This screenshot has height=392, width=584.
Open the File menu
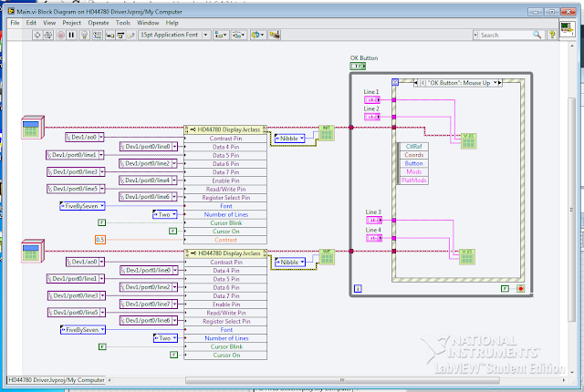15,23
